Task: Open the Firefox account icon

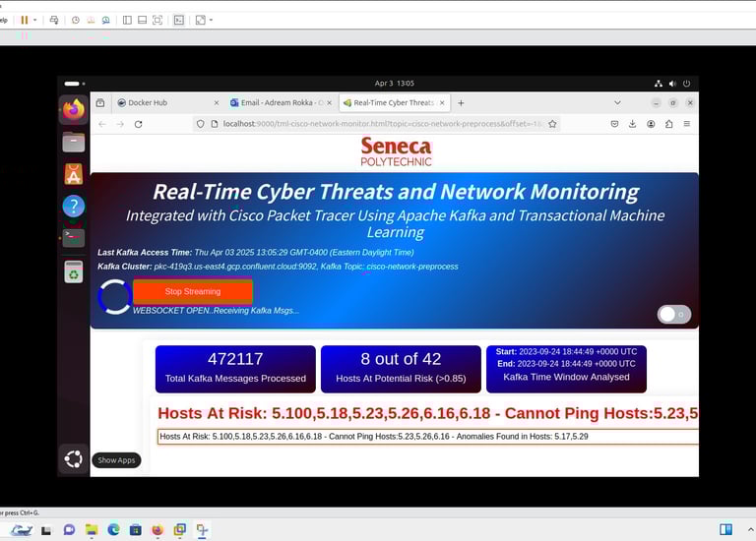Action: (651, 124)
